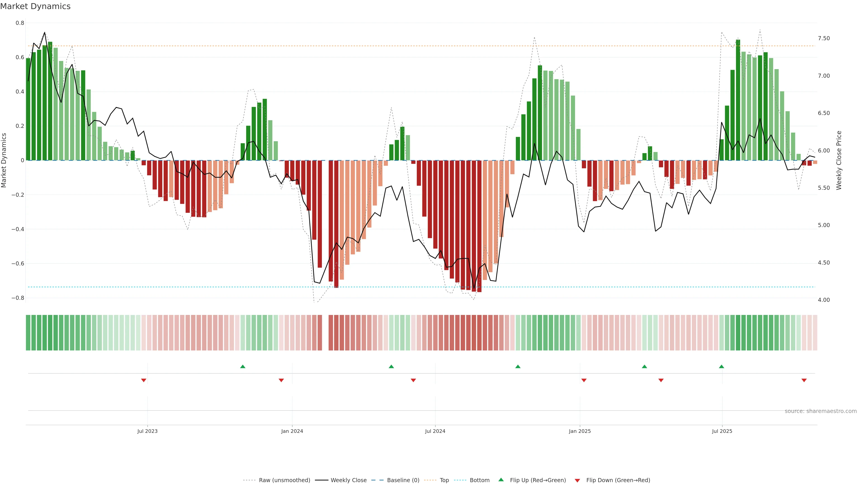Click the Flip Up legend triangle icon
The height and width of the screenshot is (488, 868).
coord(501,480)
